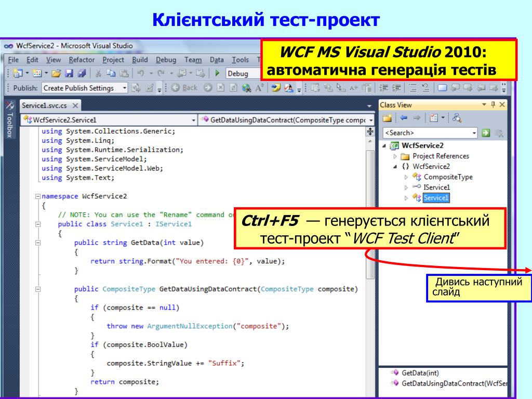Click the Navigate Backward icon

coord(182,73)
